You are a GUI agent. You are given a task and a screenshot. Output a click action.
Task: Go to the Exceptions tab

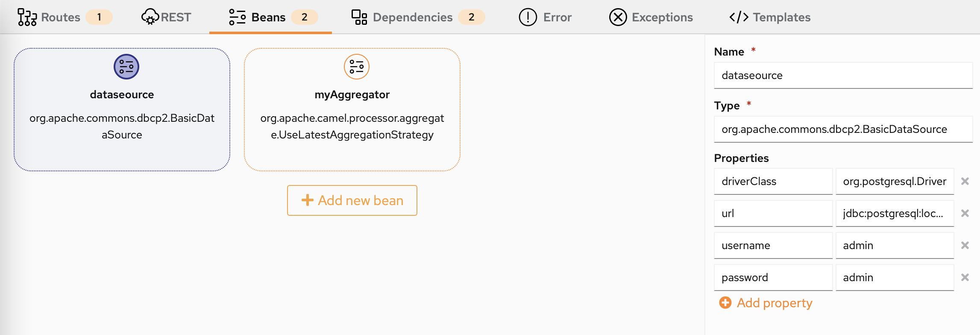point(651,18)
